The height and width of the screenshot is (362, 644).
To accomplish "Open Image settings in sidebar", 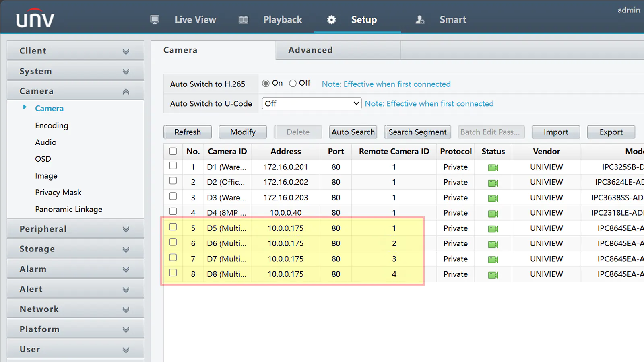I will (x=46, y=176).
